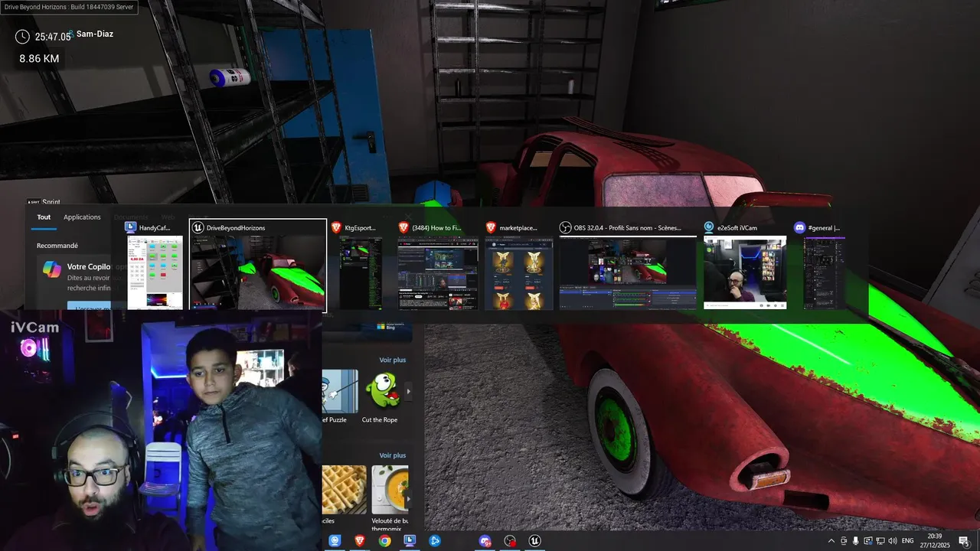Open HandyCafe monitor icon in taskbar
Image resolution: width=980 pixels, height=551 pixels.
pyautogui.click(x=410, y=541)
